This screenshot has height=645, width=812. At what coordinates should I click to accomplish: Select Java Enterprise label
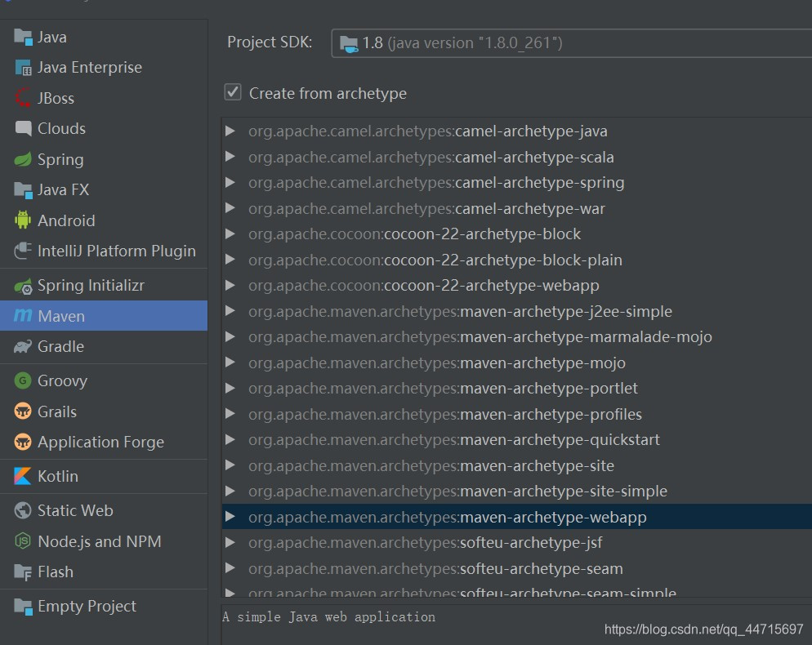pyautogui.click(x=90, y=67)
